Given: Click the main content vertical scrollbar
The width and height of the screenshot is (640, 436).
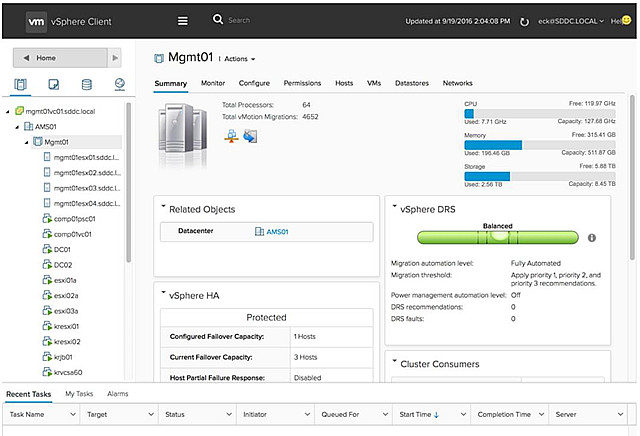Looking at the screenshot, I should point(632,178).
